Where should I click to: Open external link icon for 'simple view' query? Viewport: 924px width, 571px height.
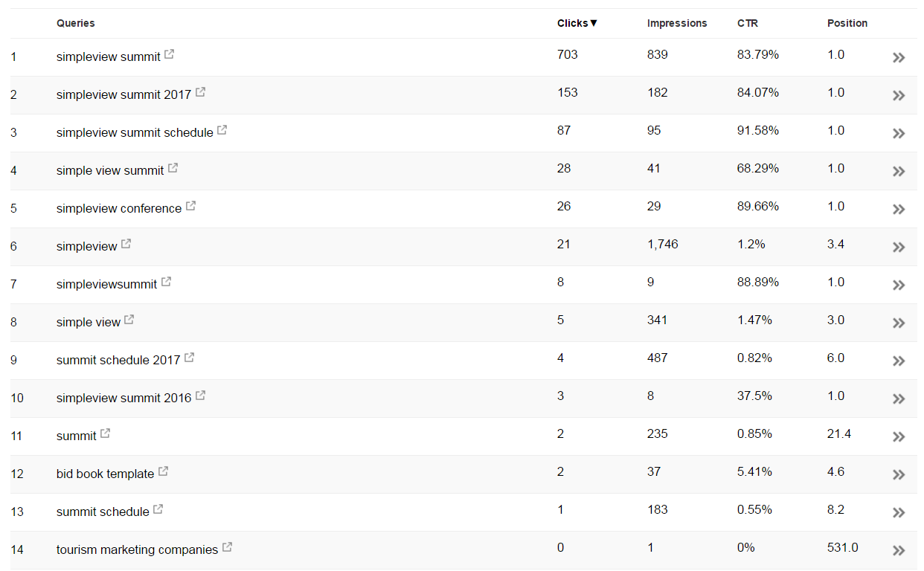point(129,320)
